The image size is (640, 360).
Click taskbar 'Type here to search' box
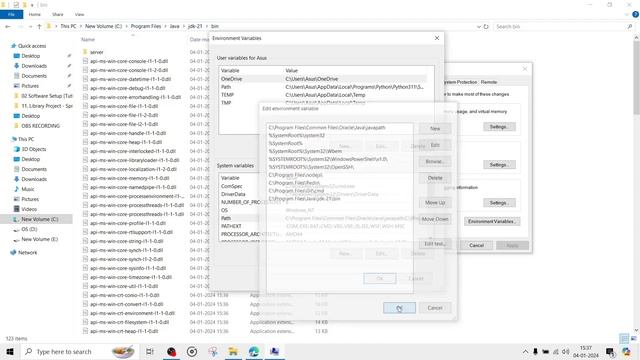[80, 351]
